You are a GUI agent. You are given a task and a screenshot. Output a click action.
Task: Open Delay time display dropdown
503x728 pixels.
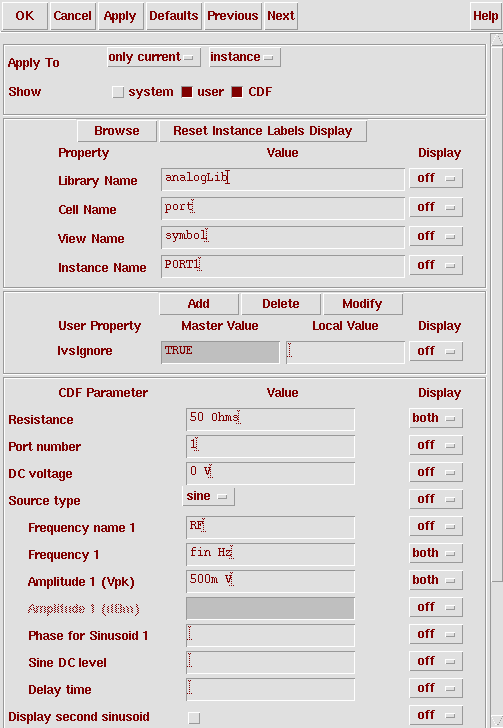click(x=436, y=688)
